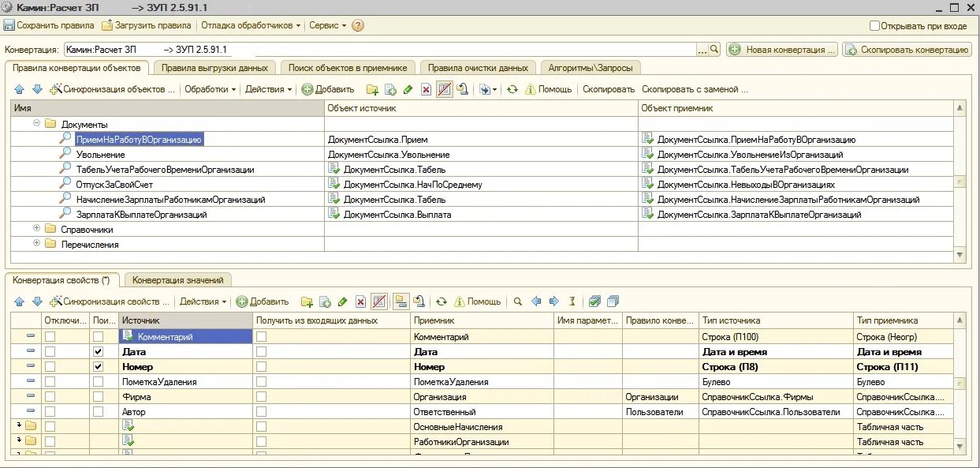Click vertical scrollbar of object rules table
This screenshot has height=468, width=980.
click(960, 181)
